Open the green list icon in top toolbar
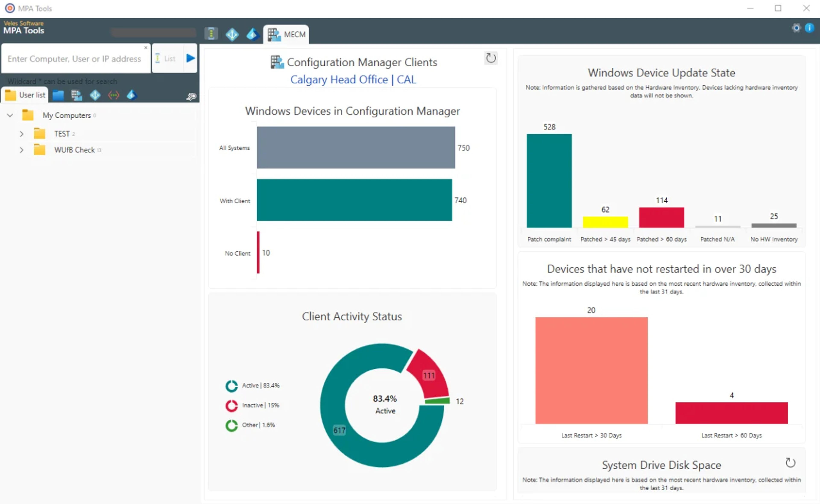Image resolution: width=820 pixels, height=504 pixels. pyautogui.click(x=211, y=34)
